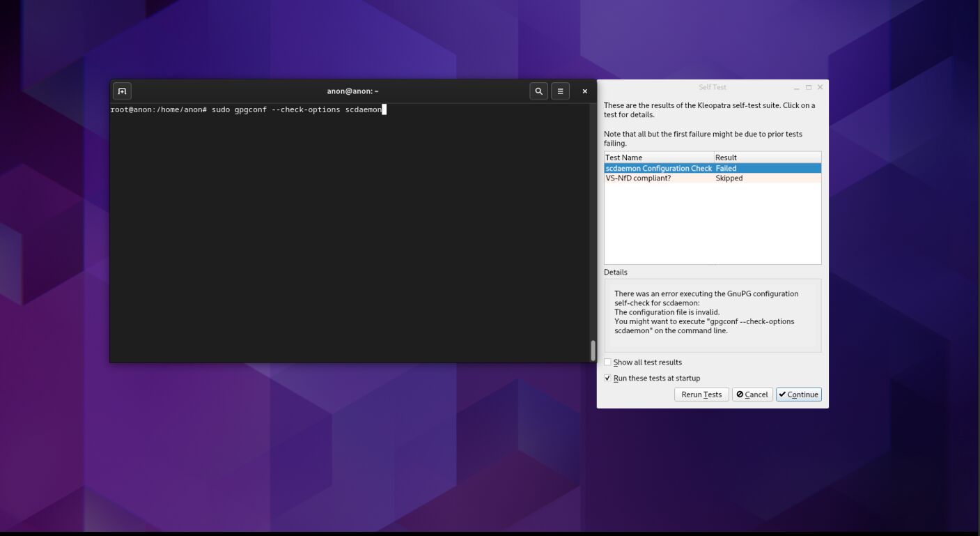This screenshot has width=980, height=536.
Task: Click the terminal title anon@anon: ~
Action: pyautogui.click(x=352, y=91)
